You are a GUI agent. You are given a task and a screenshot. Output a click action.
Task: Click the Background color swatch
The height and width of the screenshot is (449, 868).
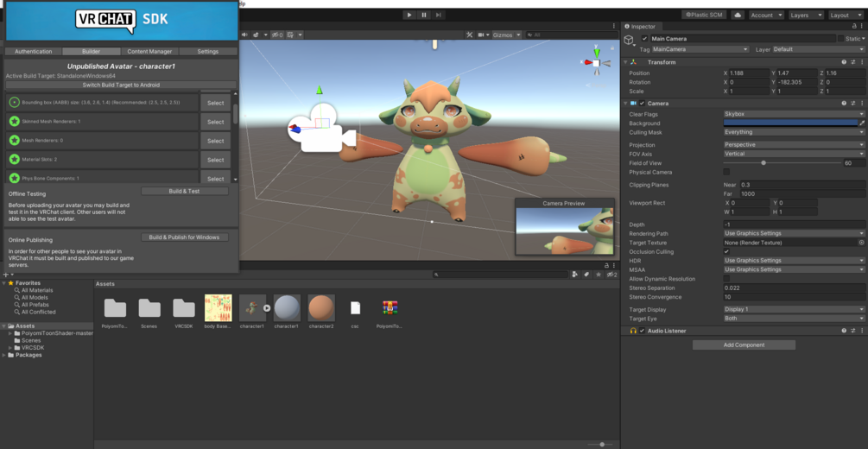[x=790, y=123]
